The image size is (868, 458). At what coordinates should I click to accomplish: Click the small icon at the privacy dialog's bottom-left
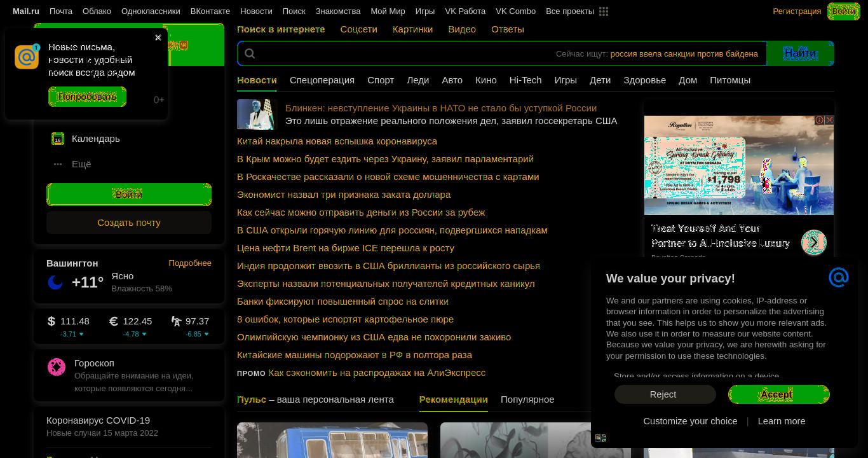point(600,438)
